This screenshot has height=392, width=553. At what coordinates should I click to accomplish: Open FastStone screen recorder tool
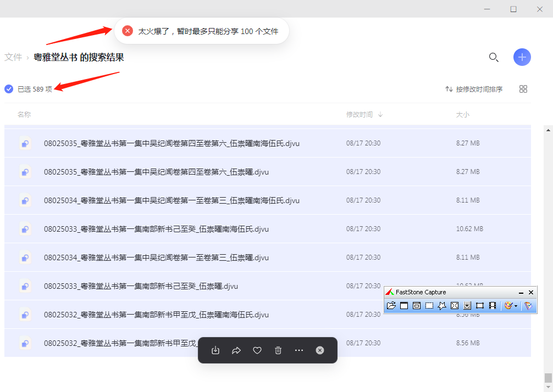[493, 305]
